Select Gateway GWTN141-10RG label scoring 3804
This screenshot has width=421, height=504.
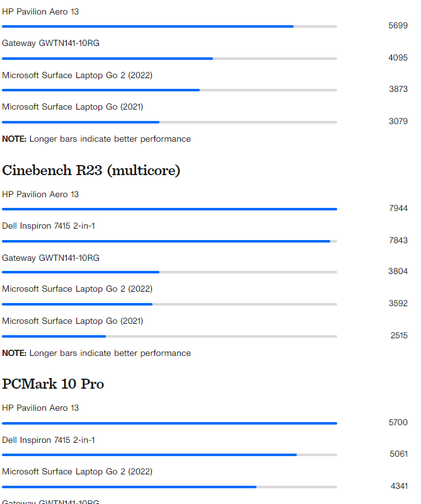(x=50, y=258)
